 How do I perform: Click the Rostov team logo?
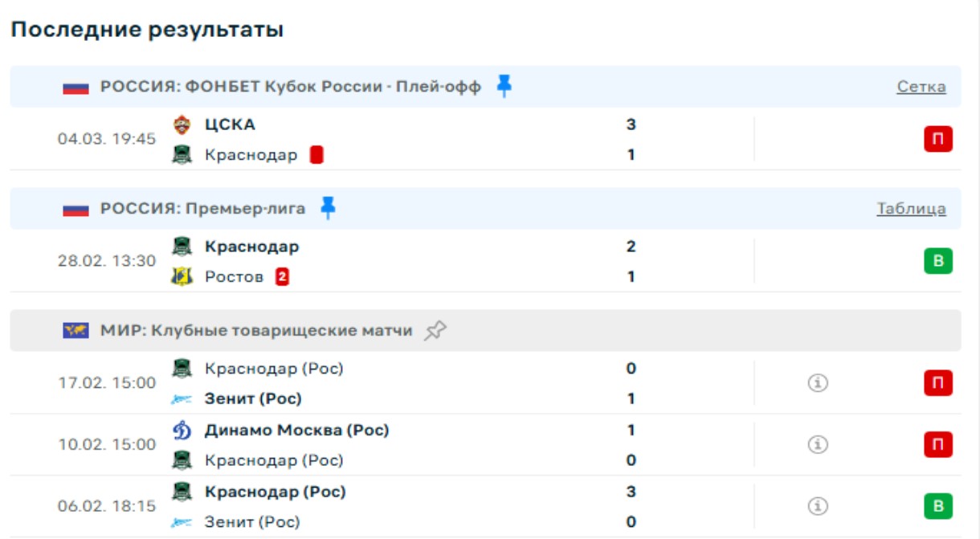(x=182, y=277)
